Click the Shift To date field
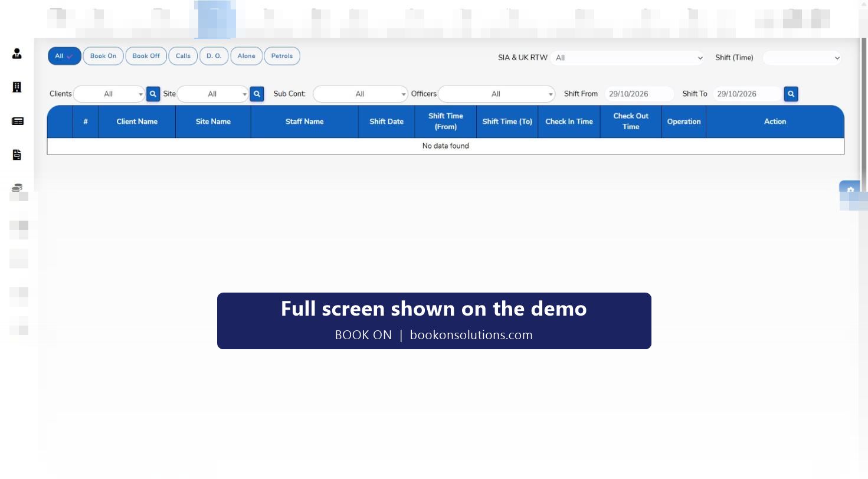The height and width of the screenshot is (479, 868). (x=747, y=94)
